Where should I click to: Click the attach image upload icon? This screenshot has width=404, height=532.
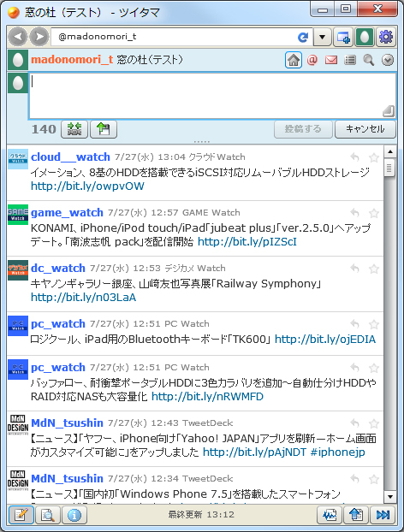(x=104, y=129)
